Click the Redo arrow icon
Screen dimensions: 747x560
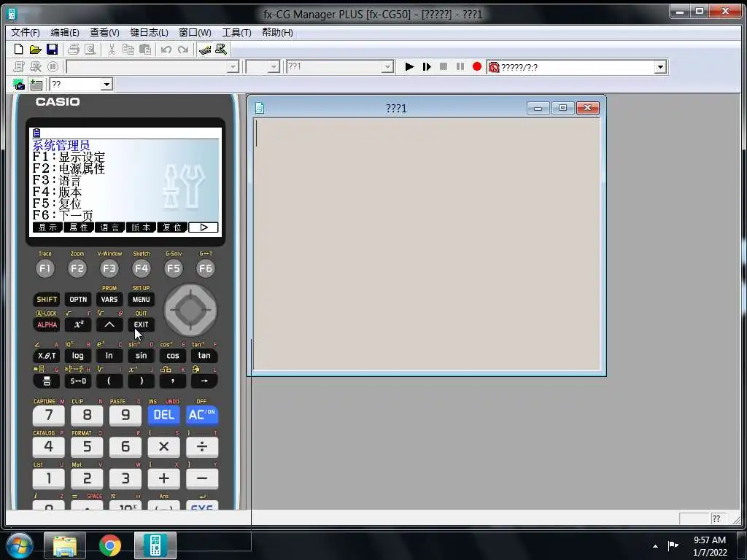[x=183, y=50]
